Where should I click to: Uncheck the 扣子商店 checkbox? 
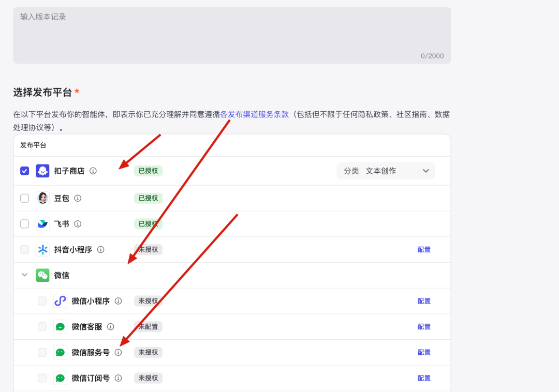(x=25, y=171)
